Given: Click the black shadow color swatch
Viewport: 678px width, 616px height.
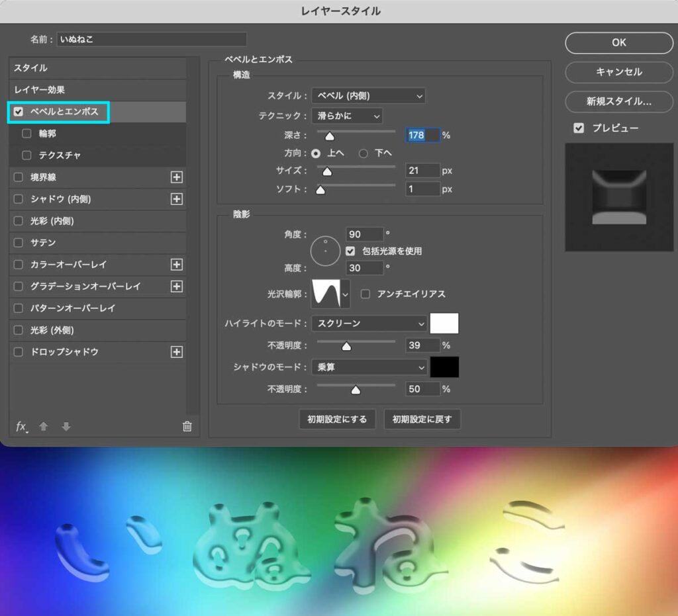Looking at the screenshot, I should coord(444,367).
